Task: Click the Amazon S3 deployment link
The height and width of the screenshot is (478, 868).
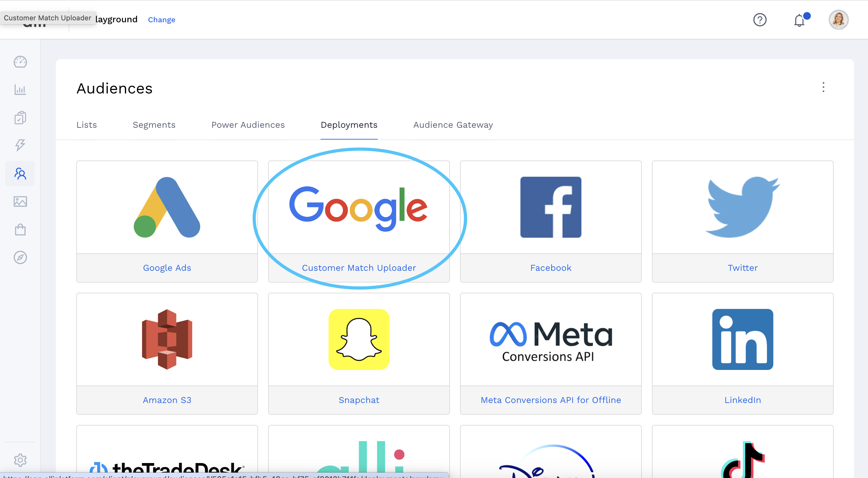Action: [167, 400]
